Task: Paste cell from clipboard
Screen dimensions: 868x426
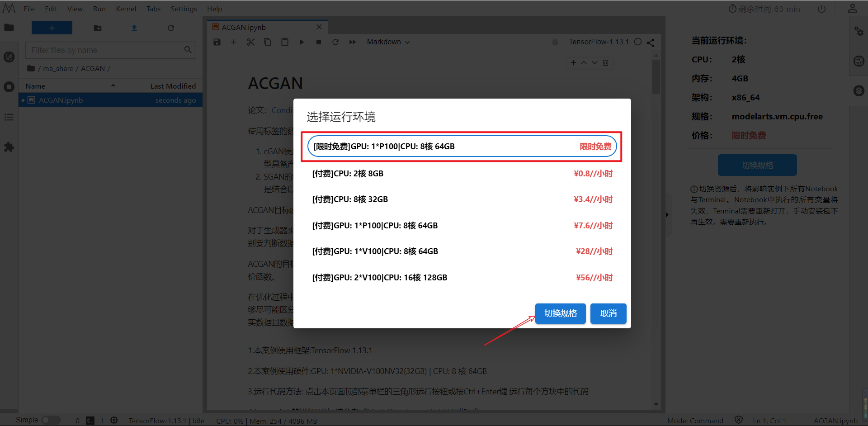Action: (285, 42)
